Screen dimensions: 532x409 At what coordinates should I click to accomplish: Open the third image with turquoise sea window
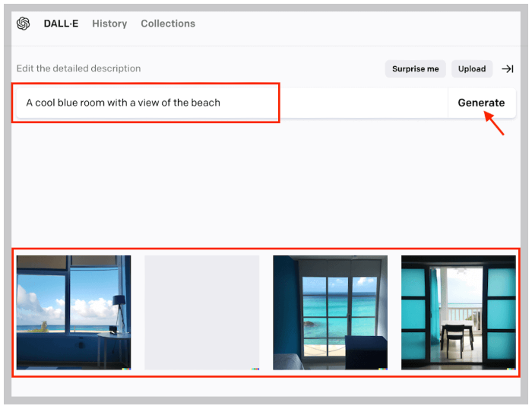(330, 312)
